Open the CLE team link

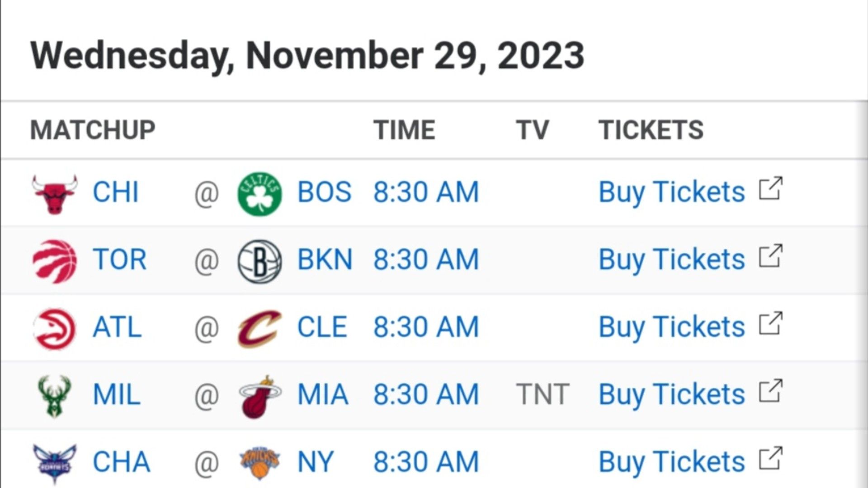pyautogui.click(x=322, y=327)
